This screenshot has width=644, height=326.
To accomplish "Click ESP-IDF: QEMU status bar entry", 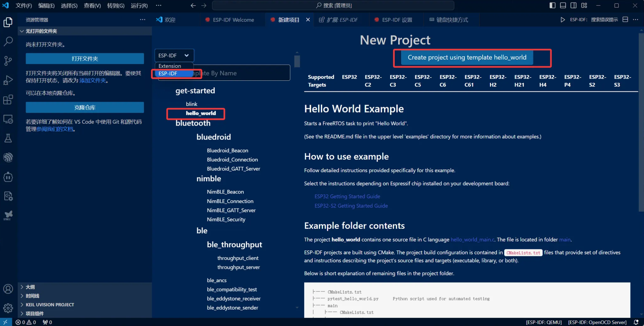I will pos(544,322).
